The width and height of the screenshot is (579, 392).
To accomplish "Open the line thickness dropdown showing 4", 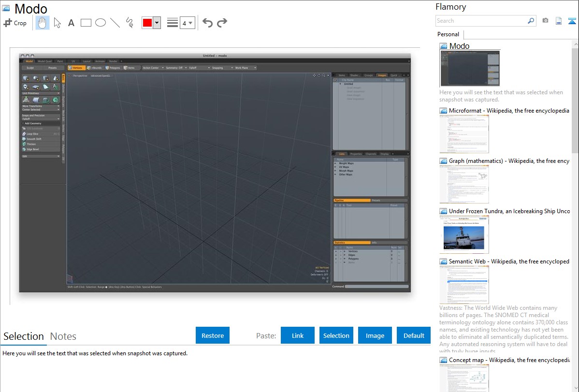I will coord(187,23).
